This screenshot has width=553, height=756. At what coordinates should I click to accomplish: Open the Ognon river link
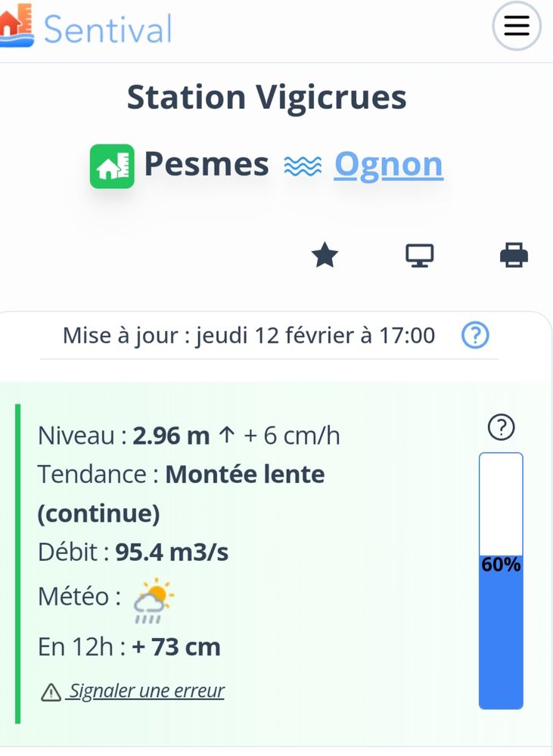pos(388,164)
